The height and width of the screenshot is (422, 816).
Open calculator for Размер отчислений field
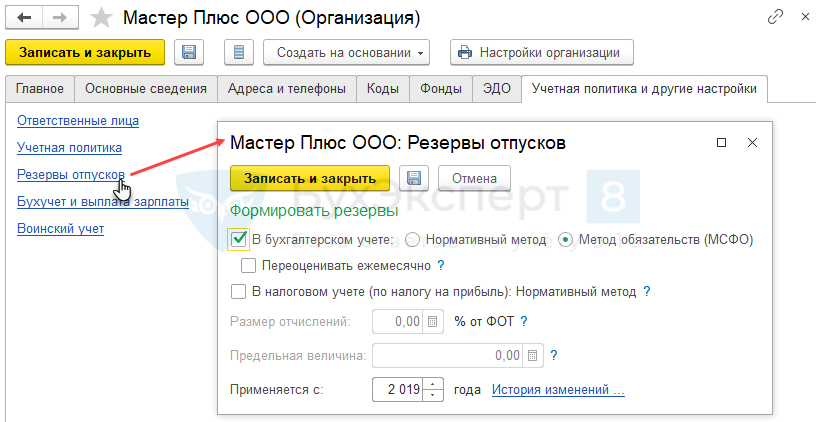(432, 322)
